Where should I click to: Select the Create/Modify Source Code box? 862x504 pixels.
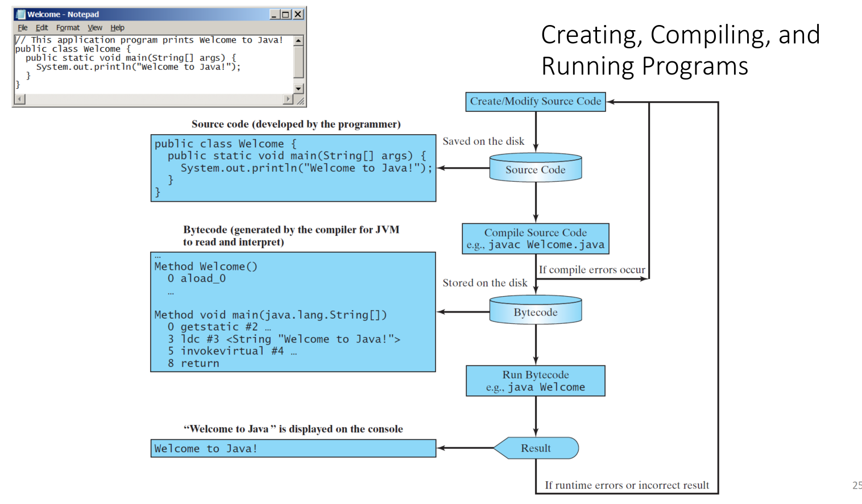pyautogui.click(x=535, y=102)
